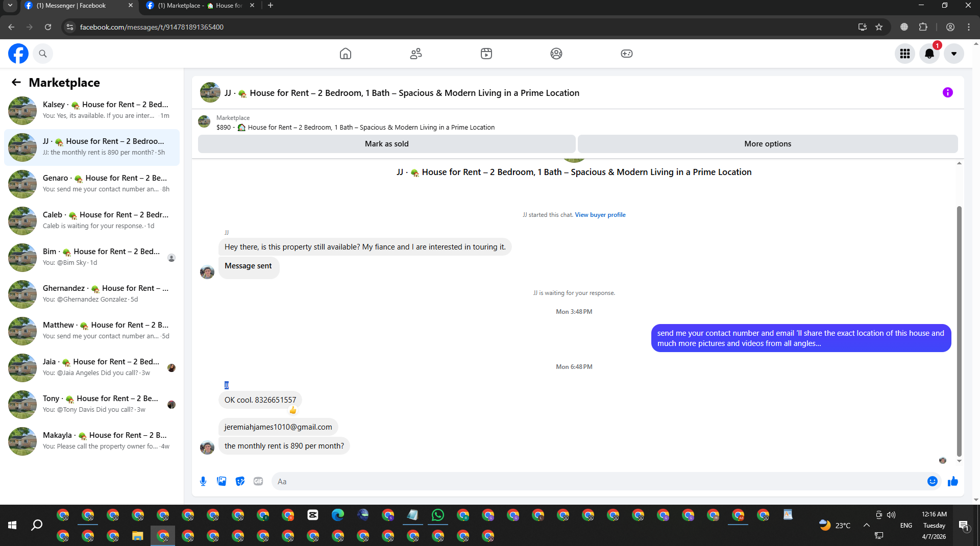980x546 pixels.
Task: Reload the current page
Action: tap(48, 27)
